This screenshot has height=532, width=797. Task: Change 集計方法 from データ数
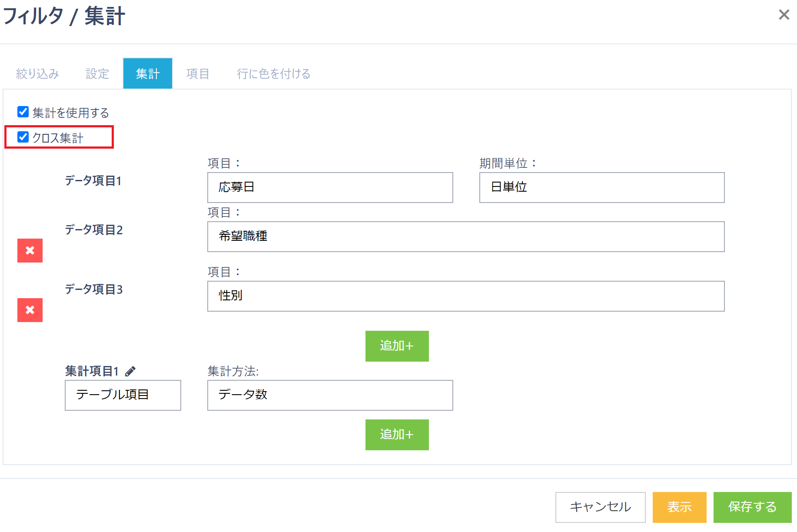click(x=329, y=395)
